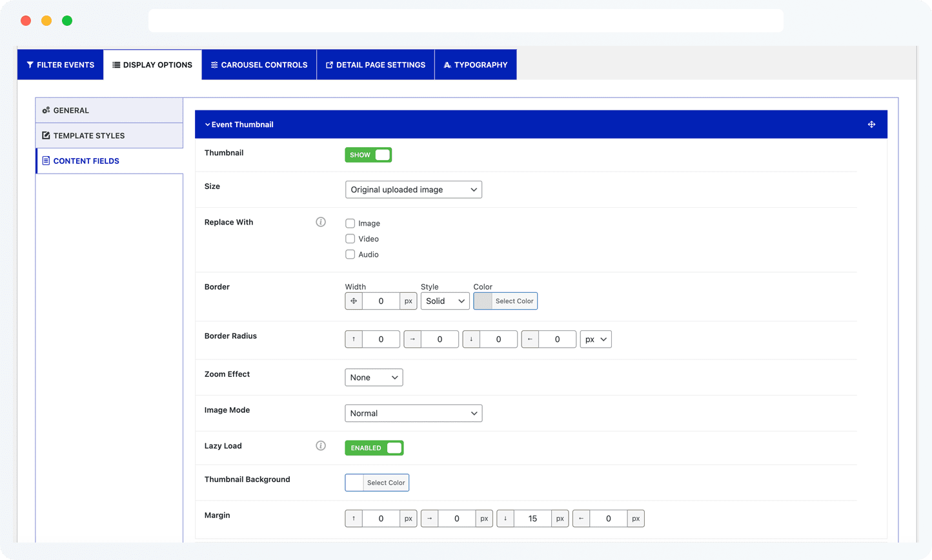Open the Zoom Effect dropdown
Viewport: 932px width, 560px height.
(x=374, y=377)
